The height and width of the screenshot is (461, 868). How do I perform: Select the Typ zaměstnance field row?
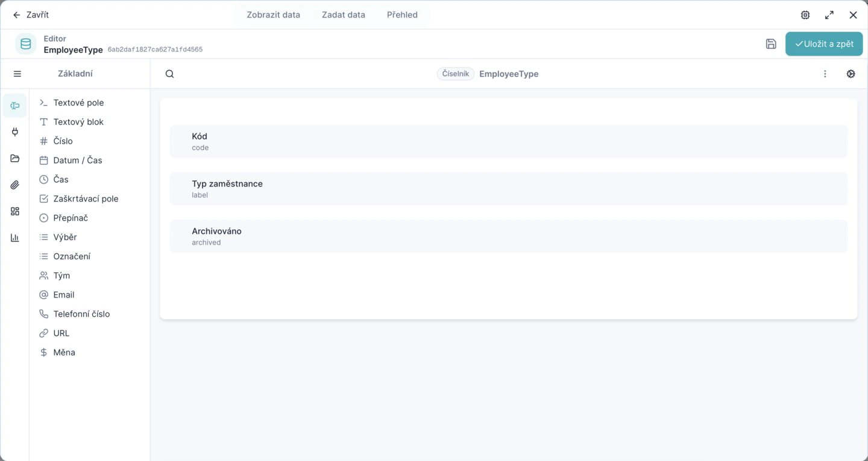508,189
